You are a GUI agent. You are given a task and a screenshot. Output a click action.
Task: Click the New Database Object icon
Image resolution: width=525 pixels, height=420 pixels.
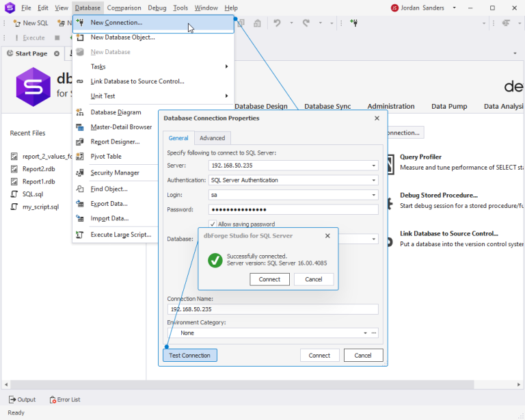(80, 37)
